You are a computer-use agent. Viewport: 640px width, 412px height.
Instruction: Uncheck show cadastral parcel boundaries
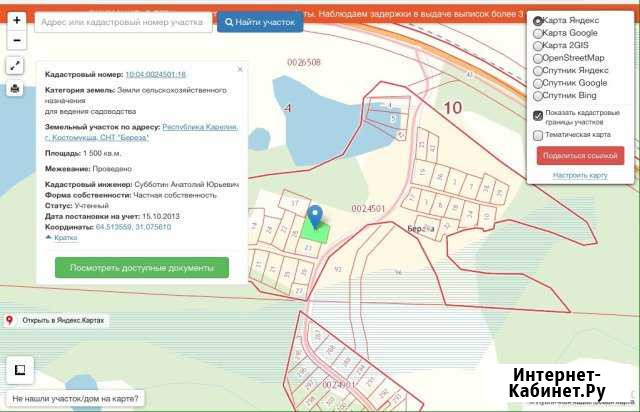click(538, 116)
